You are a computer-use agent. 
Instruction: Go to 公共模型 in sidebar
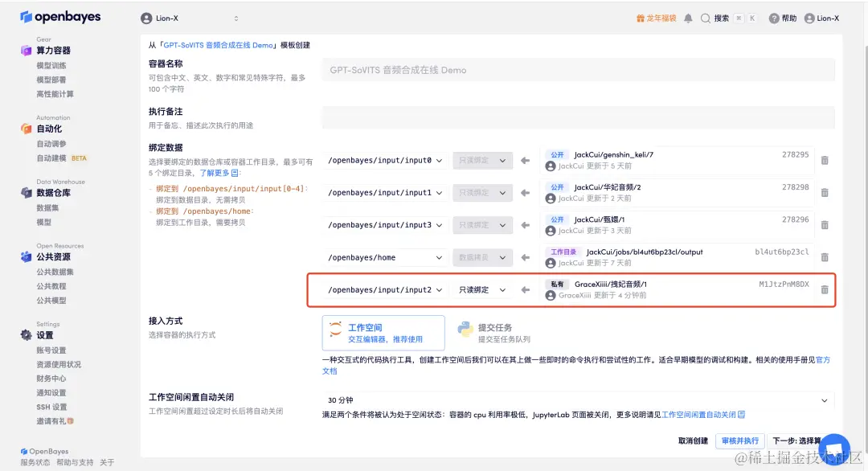click(x=51, y=301)
